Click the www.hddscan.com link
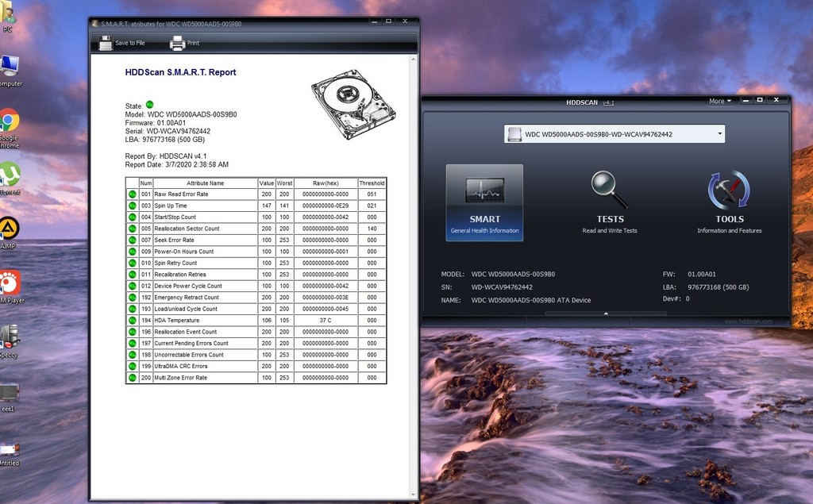The height and width of the screenshot is (504, 813). 748,321
